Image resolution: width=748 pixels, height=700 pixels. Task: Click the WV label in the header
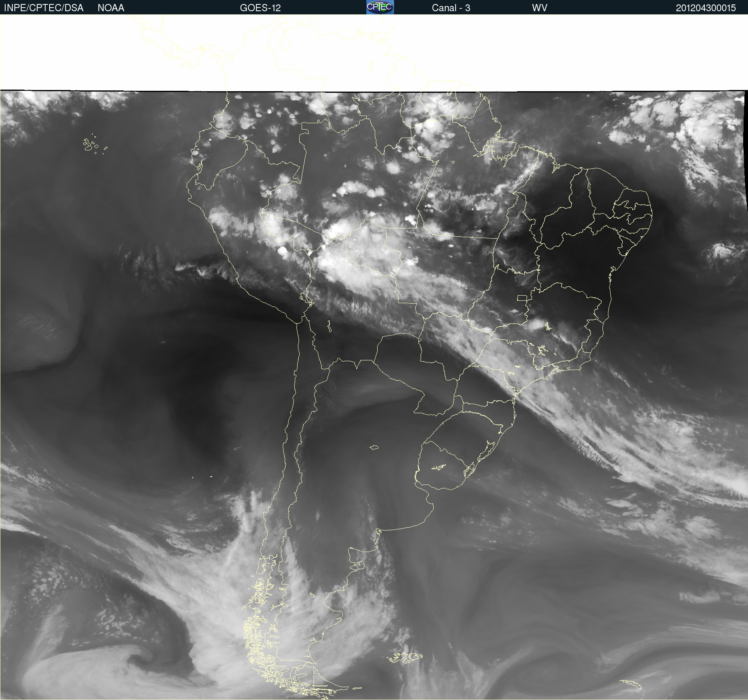(539, 8)
